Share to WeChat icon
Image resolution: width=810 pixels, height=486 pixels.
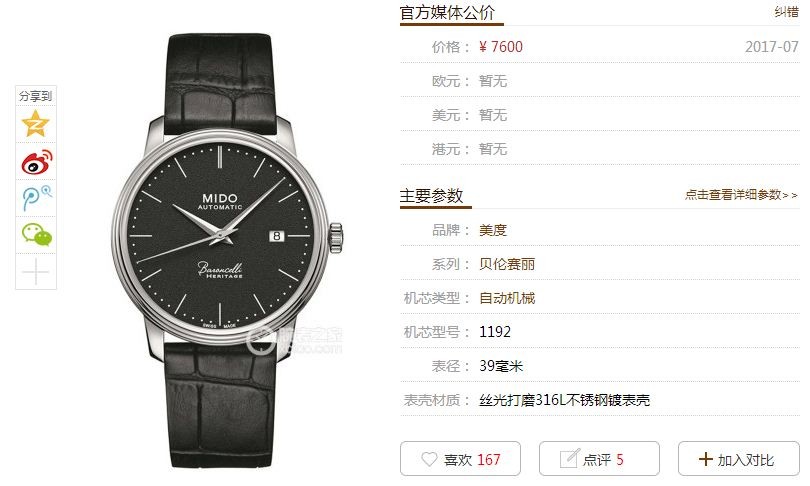point(36,235)
